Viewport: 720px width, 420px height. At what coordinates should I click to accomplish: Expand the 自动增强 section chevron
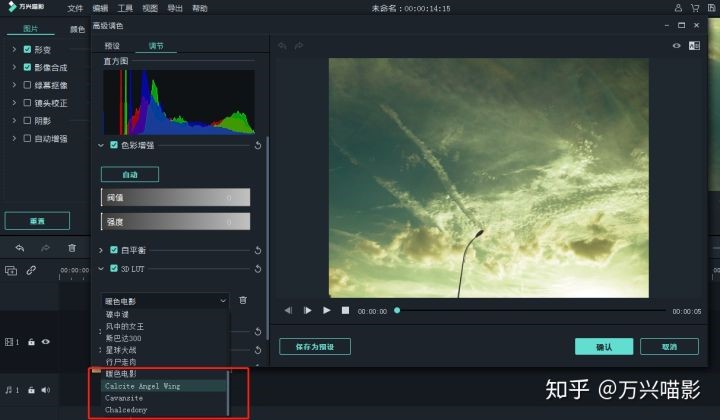point(14,138)
